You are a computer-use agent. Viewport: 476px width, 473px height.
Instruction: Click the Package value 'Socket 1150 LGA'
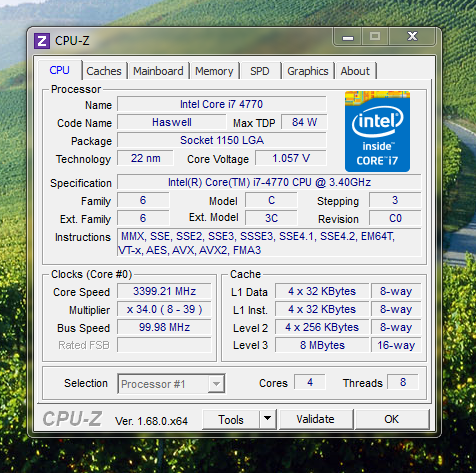click(222, 140)
